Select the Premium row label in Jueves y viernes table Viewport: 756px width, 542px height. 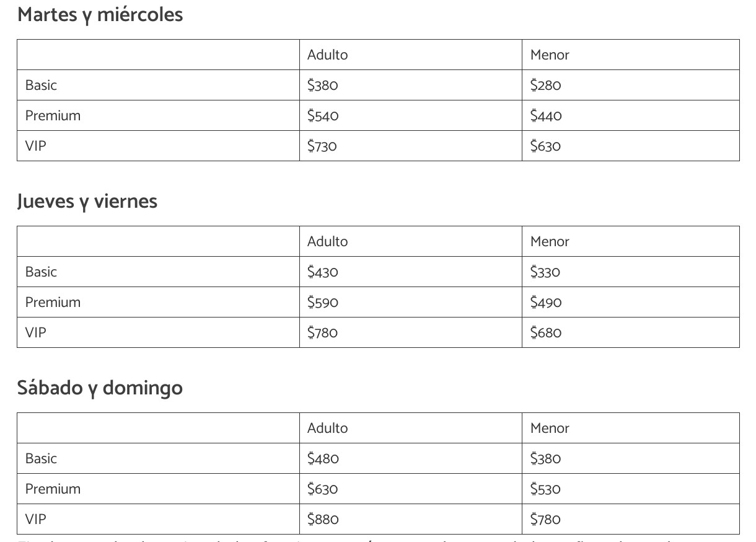click(x=53, y=303)
